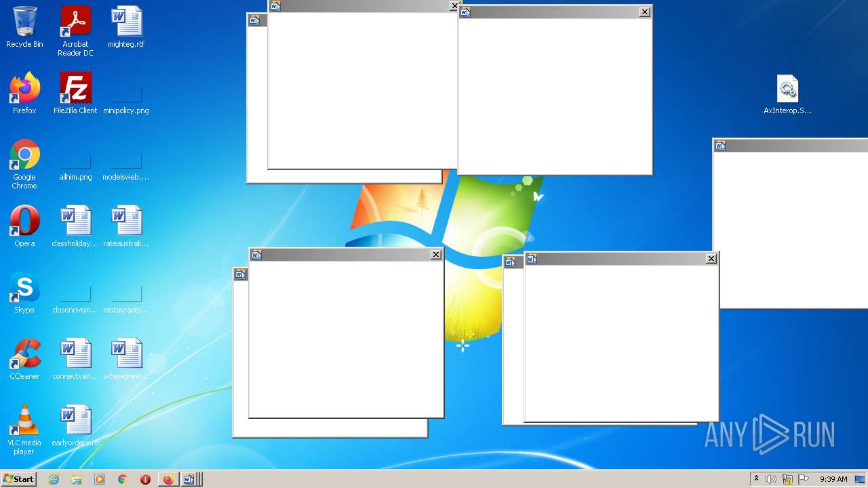Select the connectvari Word document icon
This screenshot has height=488, width=868.
[x=75, y=359]
